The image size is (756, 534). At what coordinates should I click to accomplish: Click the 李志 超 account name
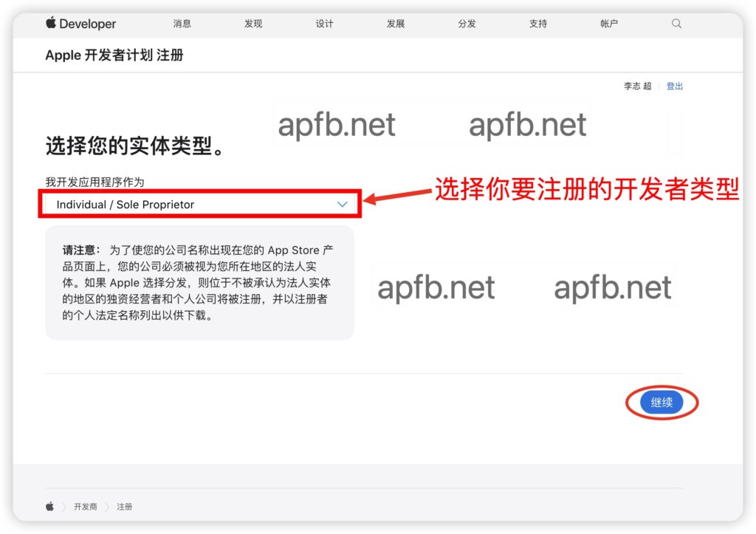point(637,86)
